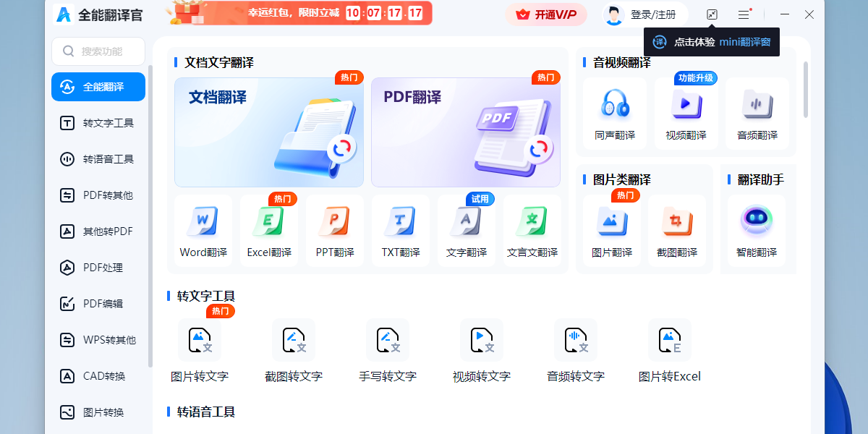The image size is (868, 434).
Task: Click the 文档文字翻译 section heading
Action: pyautogui.click(x=219, y=63)
